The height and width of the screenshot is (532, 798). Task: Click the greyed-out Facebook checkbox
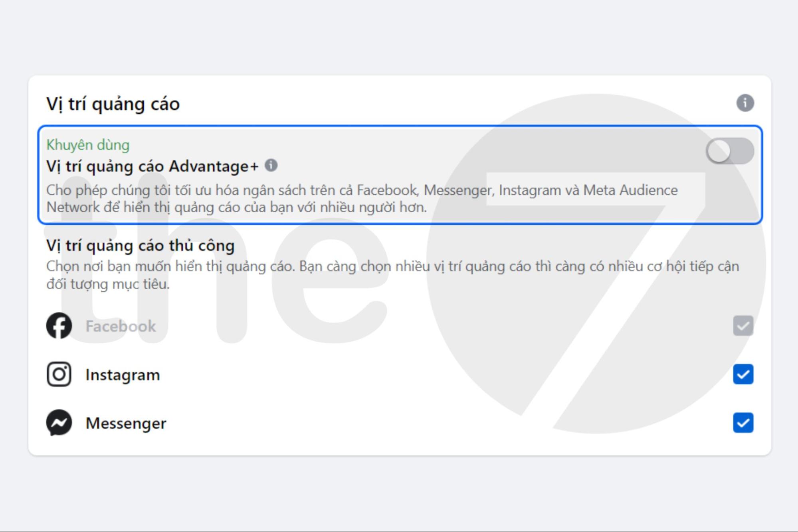coord(743,326)
